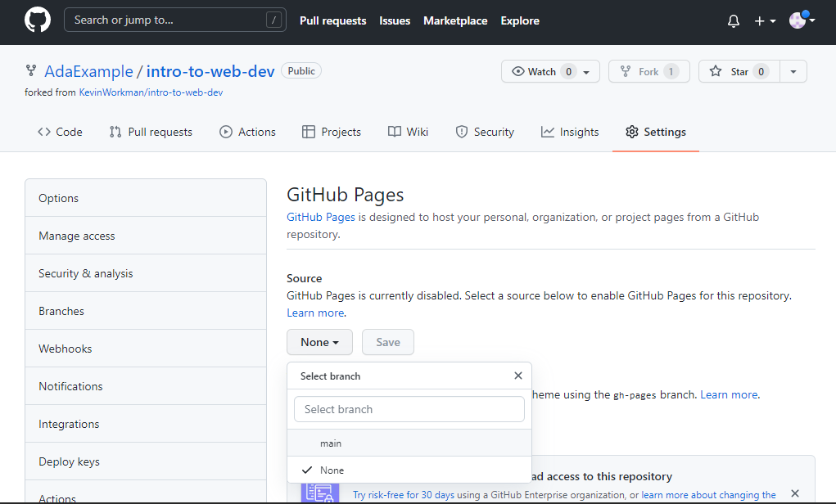836x504 pixels.
Task: Click the Public visibility badge
Action: click(301, 71)
